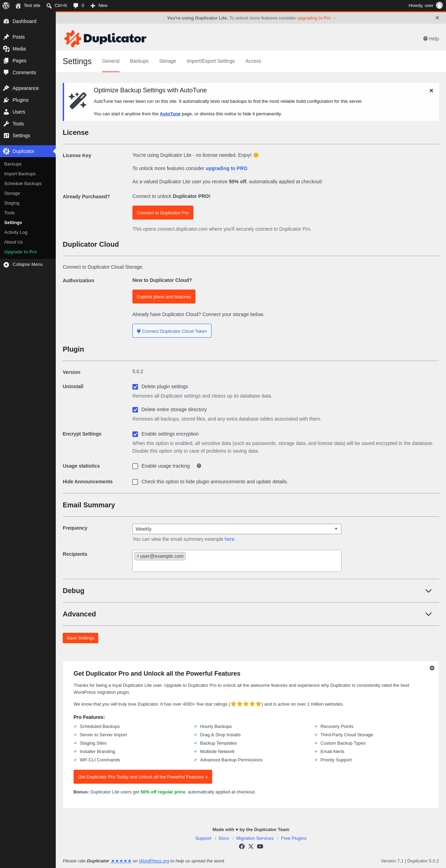Screen dimensions: 446x868
Task: Remove user@example.com recipient tag
Action: click(138, 556)
